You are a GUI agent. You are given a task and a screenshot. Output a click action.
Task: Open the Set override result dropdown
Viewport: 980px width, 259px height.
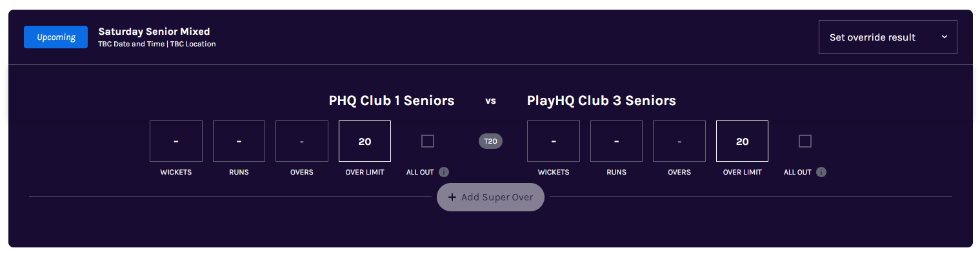tap(887, 37)
